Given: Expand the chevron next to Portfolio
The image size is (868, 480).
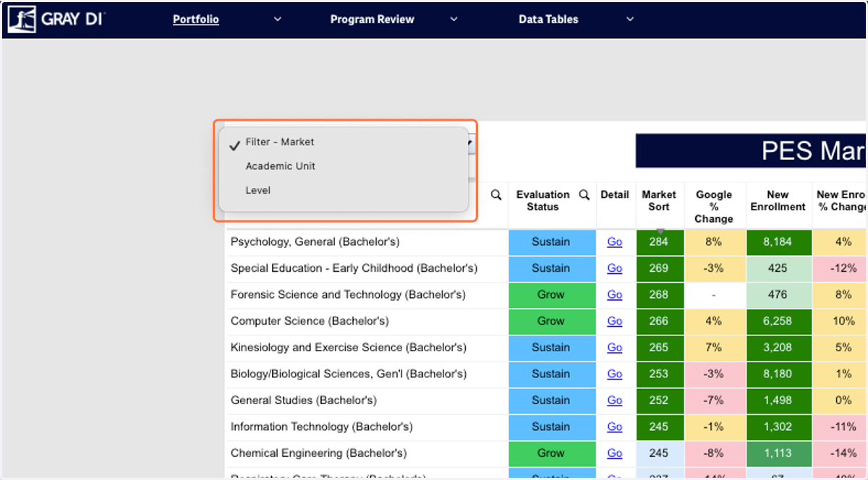Looking at the screenshot, I should pyautogui.click(x=278, y=20).
